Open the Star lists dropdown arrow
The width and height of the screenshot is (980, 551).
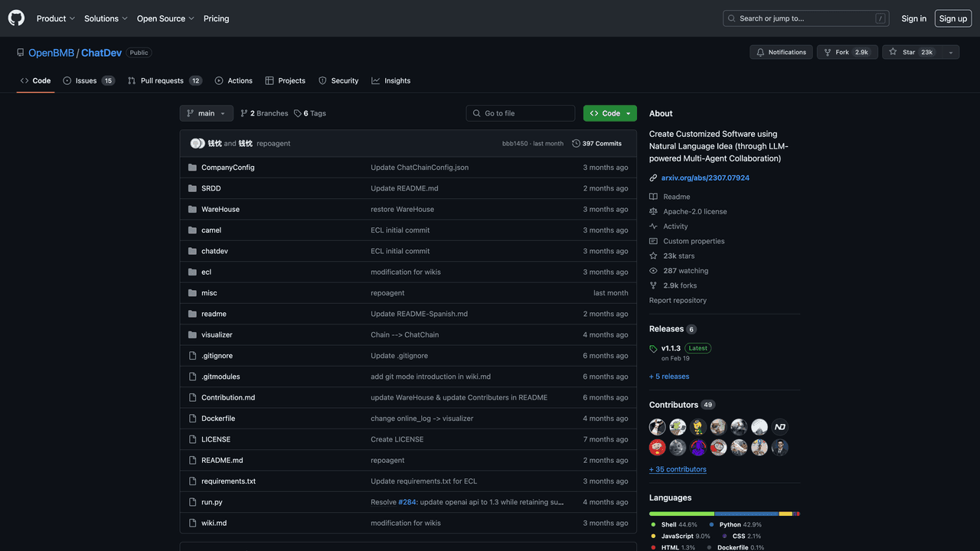point(951,52)
